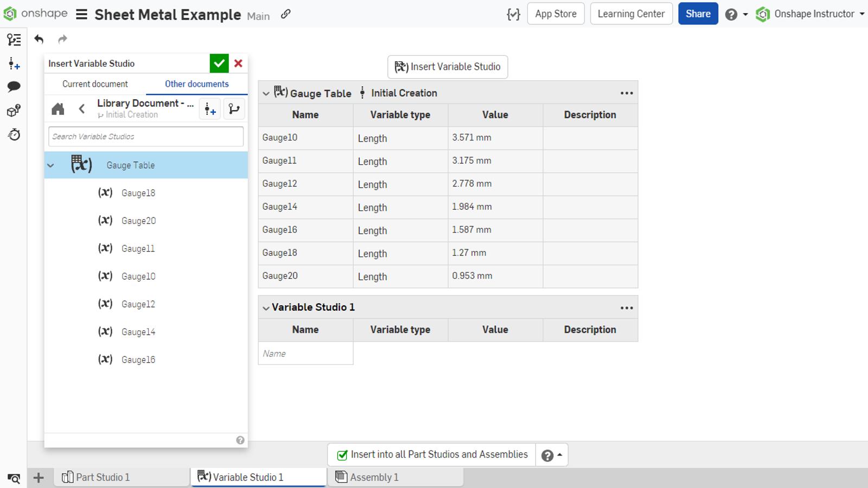This screenshot has width=868, height=488.
Task: Click the branch graph icon in the dialog
Action: pyautogui.click(x=234, y=109)
